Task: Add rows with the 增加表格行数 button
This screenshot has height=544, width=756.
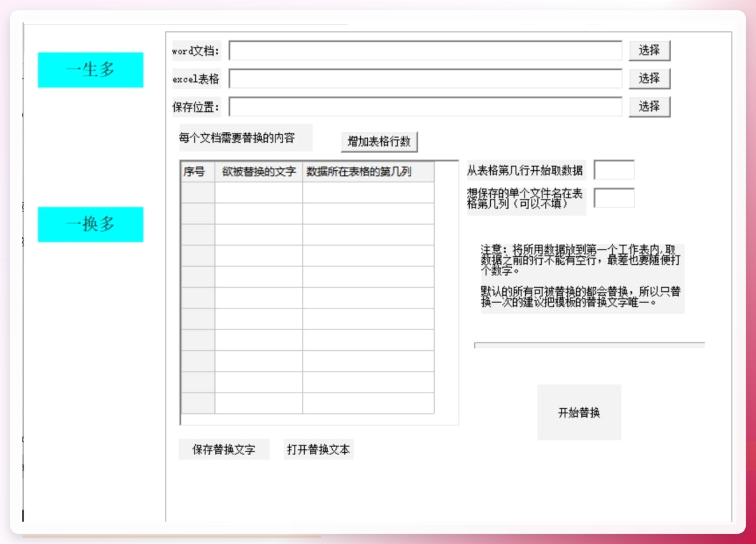Action: pyautogui.click(x=379, y=142)
